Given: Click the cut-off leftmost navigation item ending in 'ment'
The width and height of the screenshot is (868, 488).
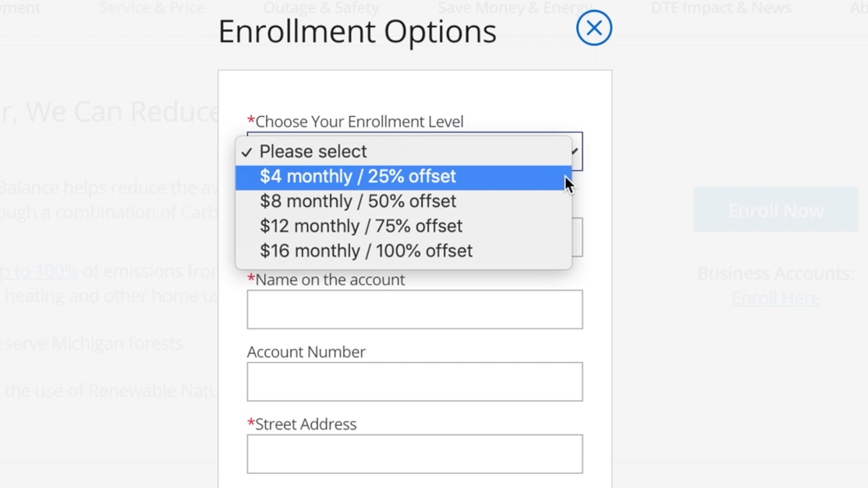Looking at the screenshot, I should [20, 8].
